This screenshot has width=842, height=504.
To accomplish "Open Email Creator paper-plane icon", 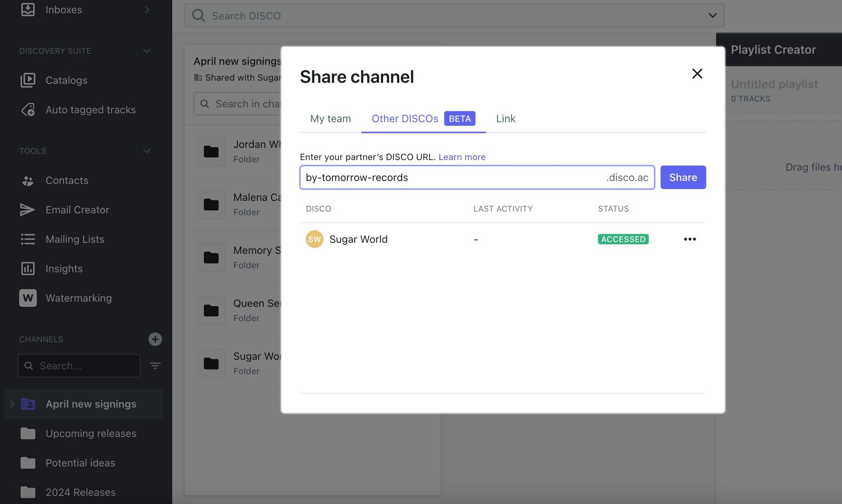I will pos(28,210).
